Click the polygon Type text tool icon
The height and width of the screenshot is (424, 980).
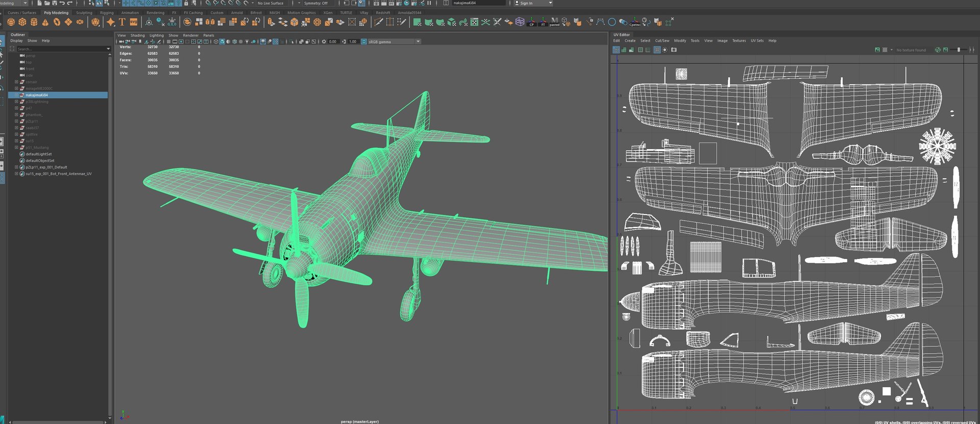coord(122,22)
